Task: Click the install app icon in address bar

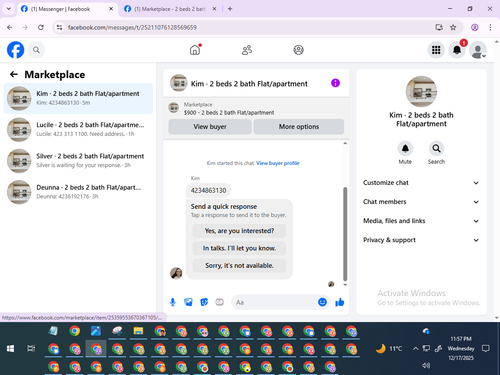Action: (439, 27)
